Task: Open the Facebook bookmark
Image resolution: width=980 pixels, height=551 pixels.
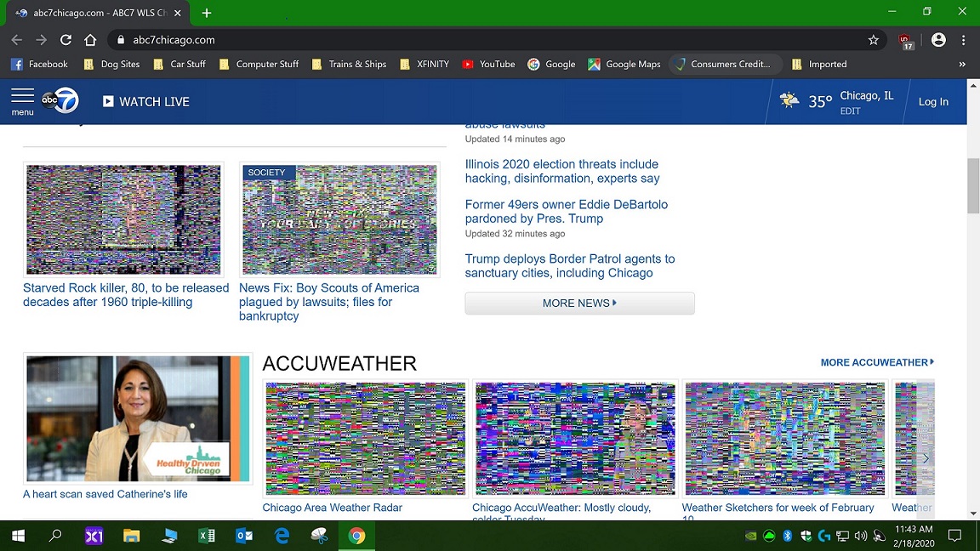Action: tap(39, 64)
